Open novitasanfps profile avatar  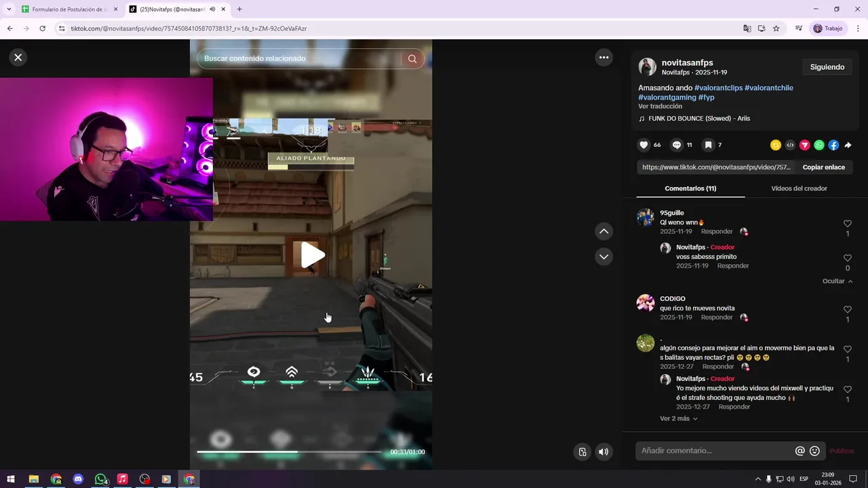point(648,66)
